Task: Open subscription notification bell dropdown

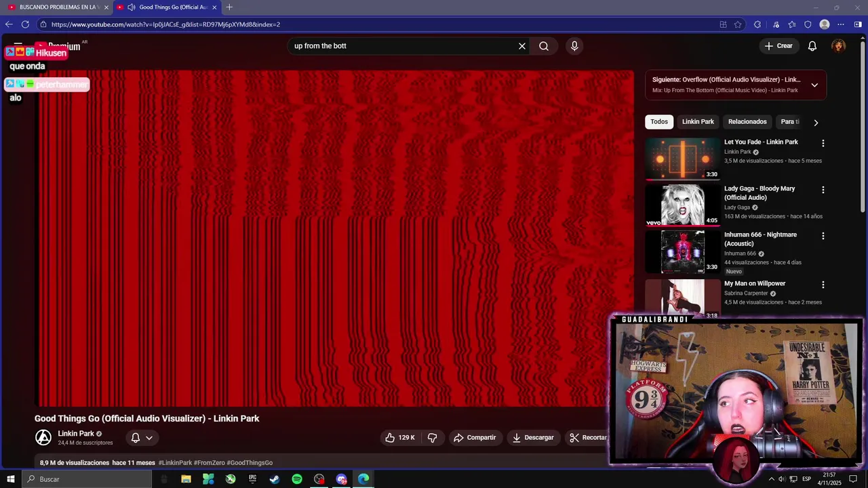Action: point(142,438)
